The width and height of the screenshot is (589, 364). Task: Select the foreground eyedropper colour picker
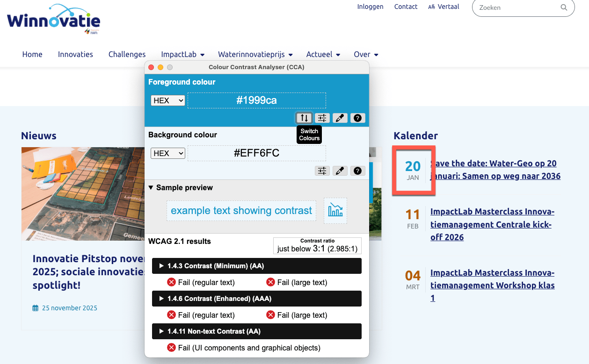[340, 118]
